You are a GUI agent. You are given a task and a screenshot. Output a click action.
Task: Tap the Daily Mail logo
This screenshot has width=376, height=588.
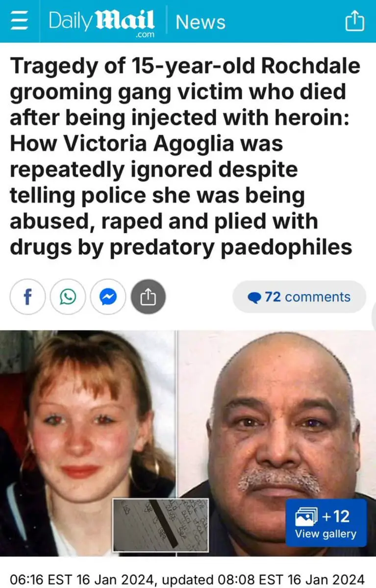pos(101,22)
